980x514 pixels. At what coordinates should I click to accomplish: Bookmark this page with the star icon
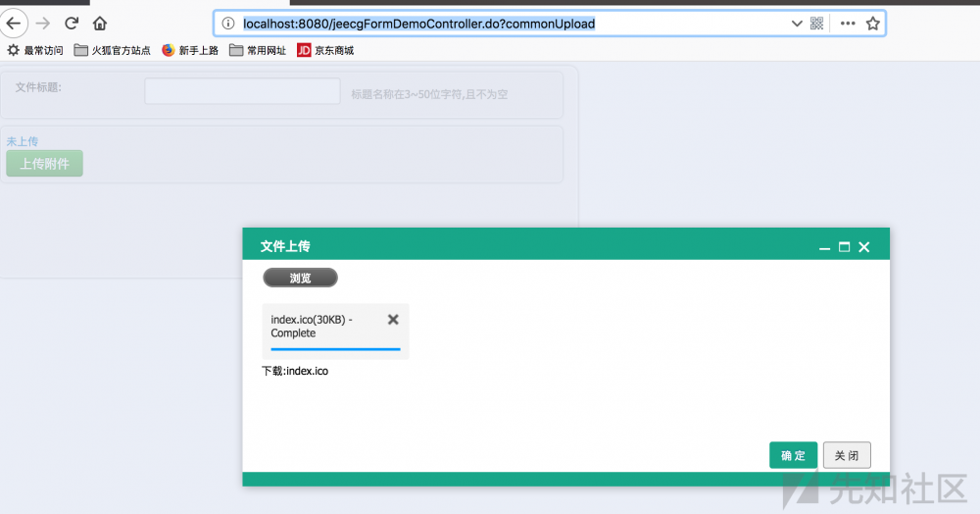(872, 24)
